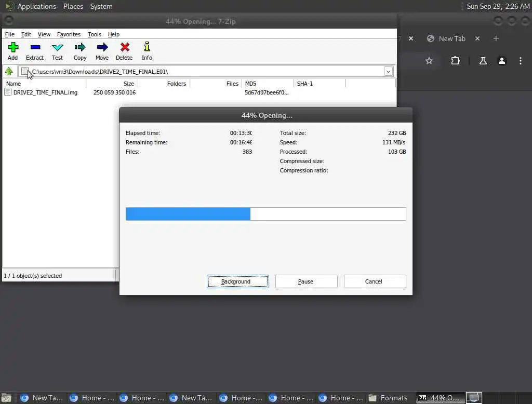Open the System menu in top panel
The image size is (532, 404).
coord(101,6)
